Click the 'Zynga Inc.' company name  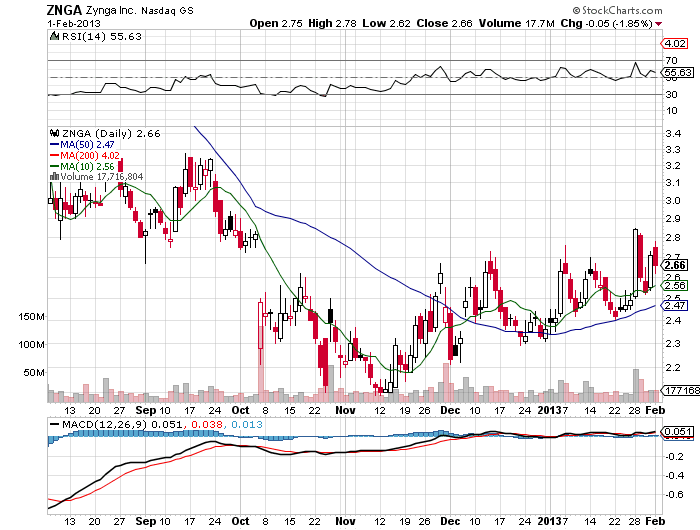pos(111,10)
